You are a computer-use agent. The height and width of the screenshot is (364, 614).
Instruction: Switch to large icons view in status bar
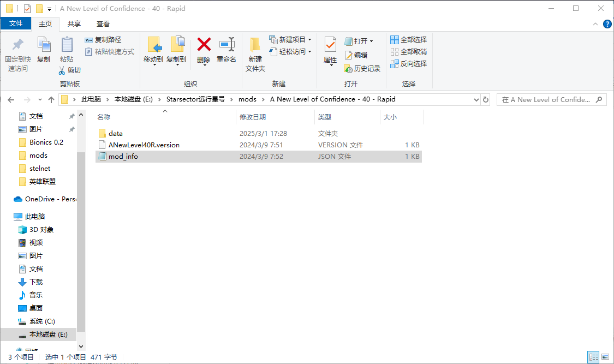[x=606, y=357]
